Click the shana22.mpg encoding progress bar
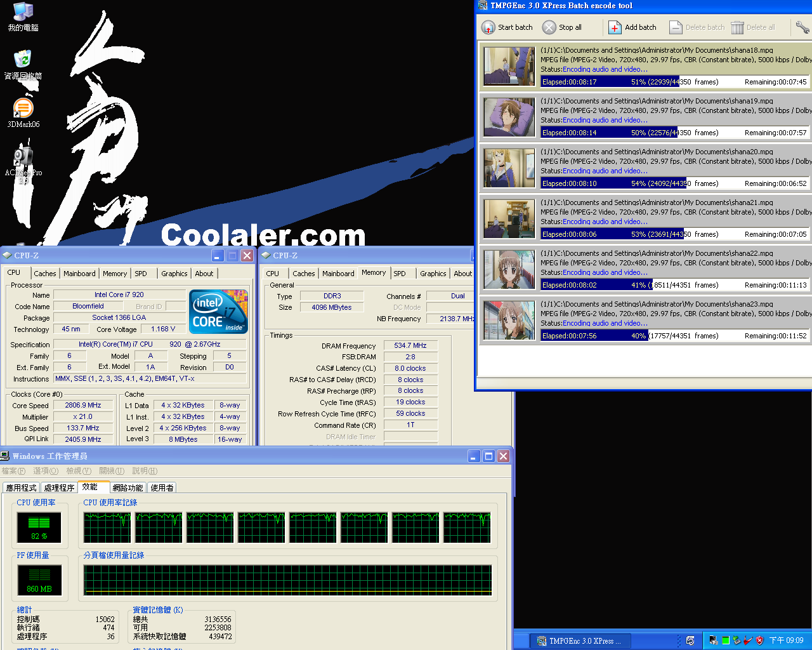Screen dimensions: 812x650 tap(675, 285)
